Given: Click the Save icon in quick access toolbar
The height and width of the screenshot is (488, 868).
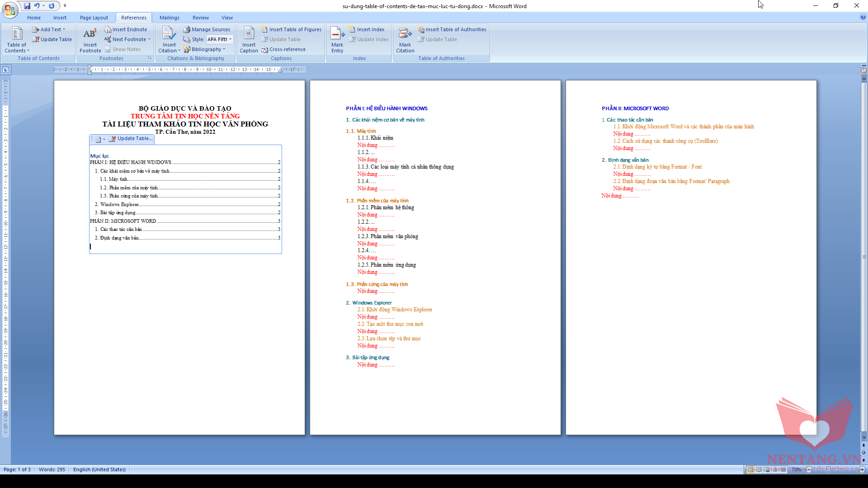Looking at the screenshot, I should [x=27, y=6].
